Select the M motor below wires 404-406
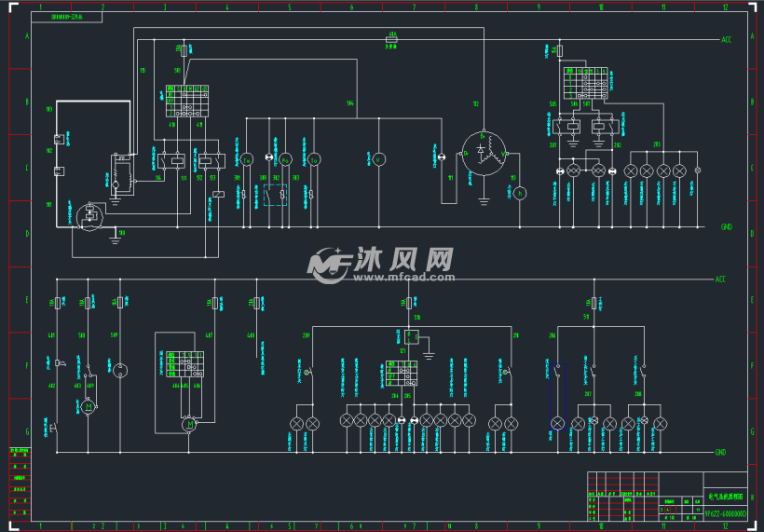 coord(189,425)
